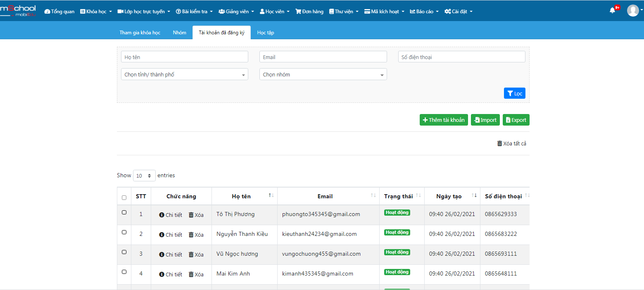
Task: Switch to Tham gia khóa học tab
Action: coord(140,33)
